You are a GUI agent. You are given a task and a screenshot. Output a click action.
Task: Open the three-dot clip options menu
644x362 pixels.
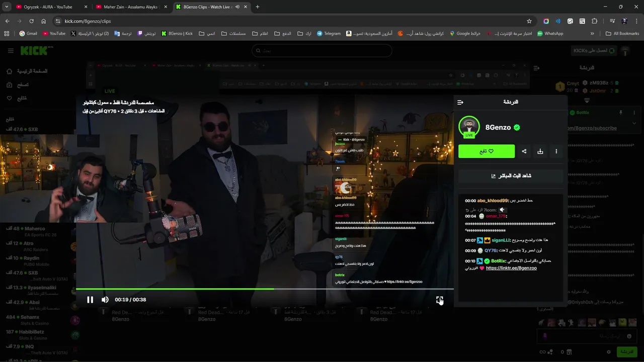pyautogui.click(x=556, y=151)
